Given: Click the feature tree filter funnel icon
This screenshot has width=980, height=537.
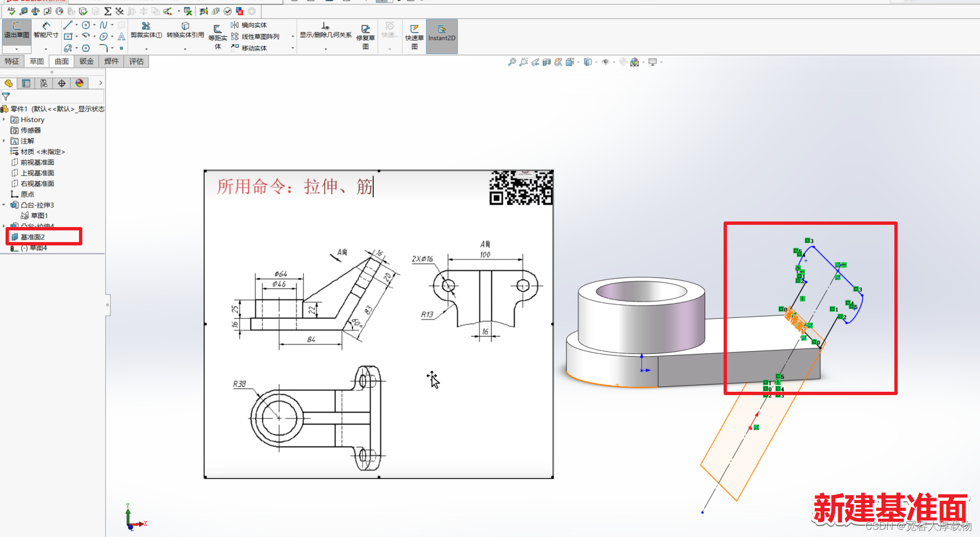Looking at the screenshot, I should tap(6, 97).
